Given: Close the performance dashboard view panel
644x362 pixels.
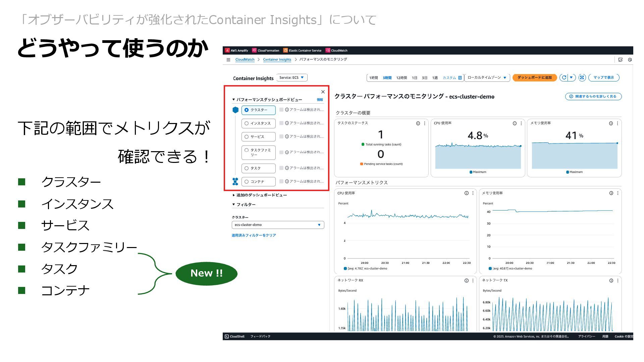Looking at the screenshot, I should (x=323, y=92).
